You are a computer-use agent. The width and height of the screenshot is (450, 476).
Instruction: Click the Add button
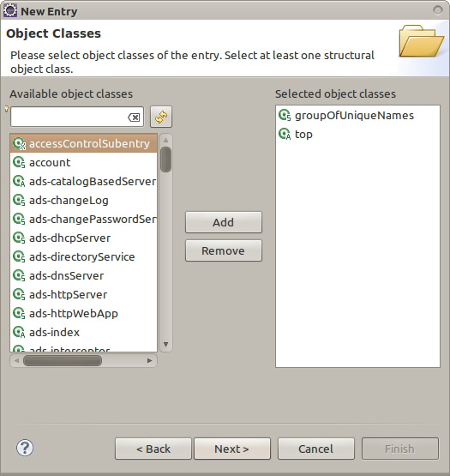click(x=224, y=222)
